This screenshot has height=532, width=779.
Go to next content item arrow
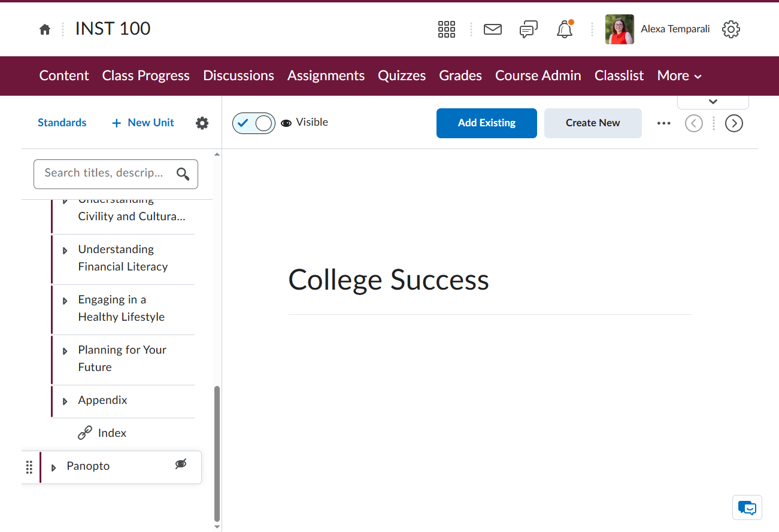(x=734, y=123)
